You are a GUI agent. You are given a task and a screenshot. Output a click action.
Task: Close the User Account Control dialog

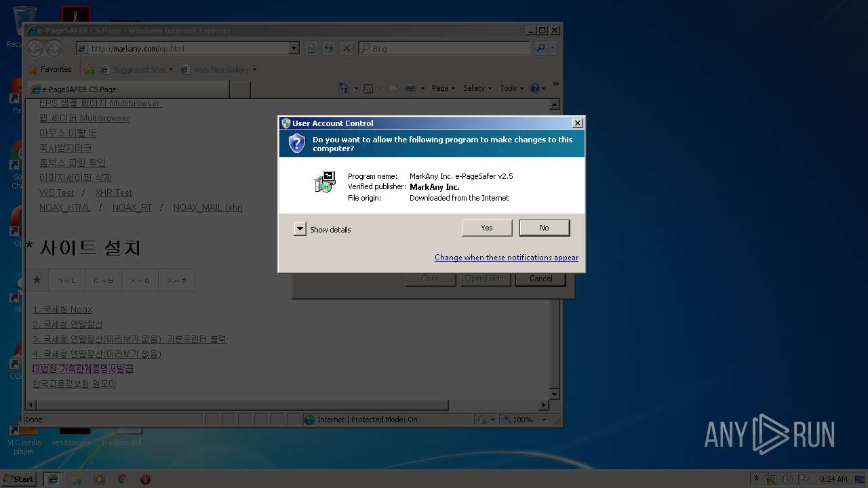point(577,123)
